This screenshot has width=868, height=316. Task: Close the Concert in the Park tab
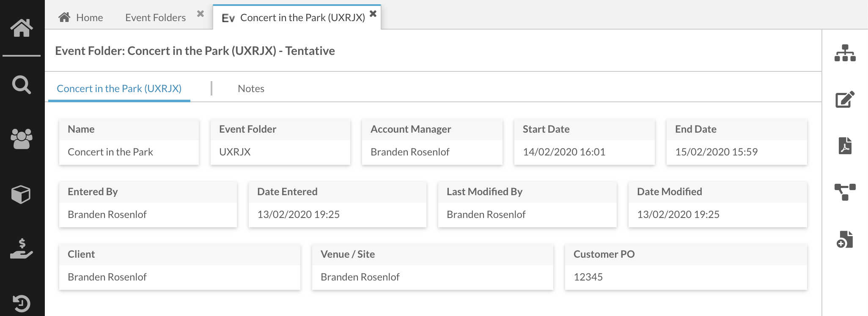[x=373, y=14]
